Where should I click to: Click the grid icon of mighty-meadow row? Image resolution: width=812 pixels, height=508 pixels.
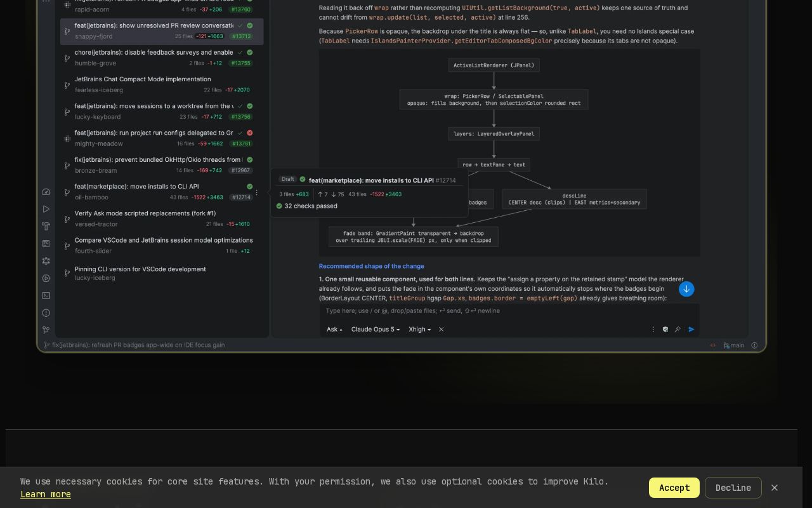tap(67, 138)
